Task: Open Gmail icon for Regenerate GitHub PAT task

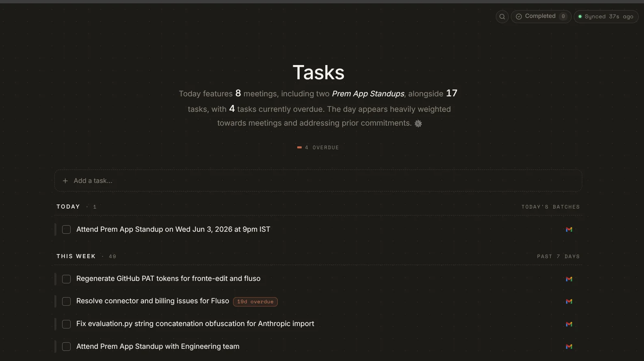Action: point(569,279)
